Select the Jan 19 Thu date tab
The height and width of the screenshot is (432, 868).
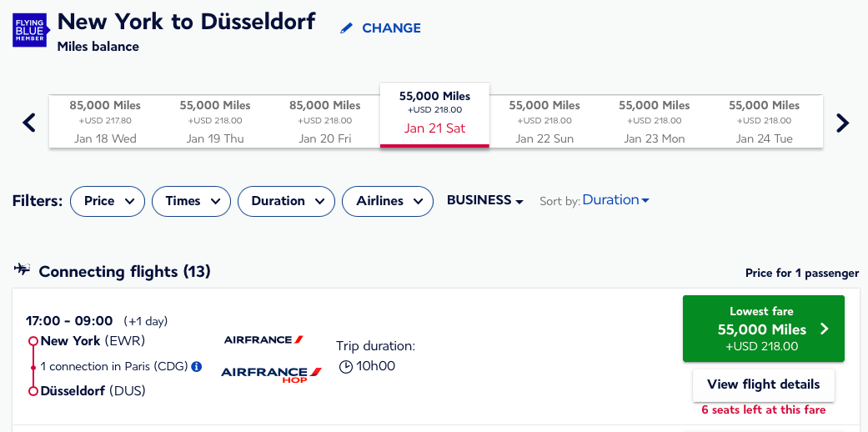click(215, 121)
